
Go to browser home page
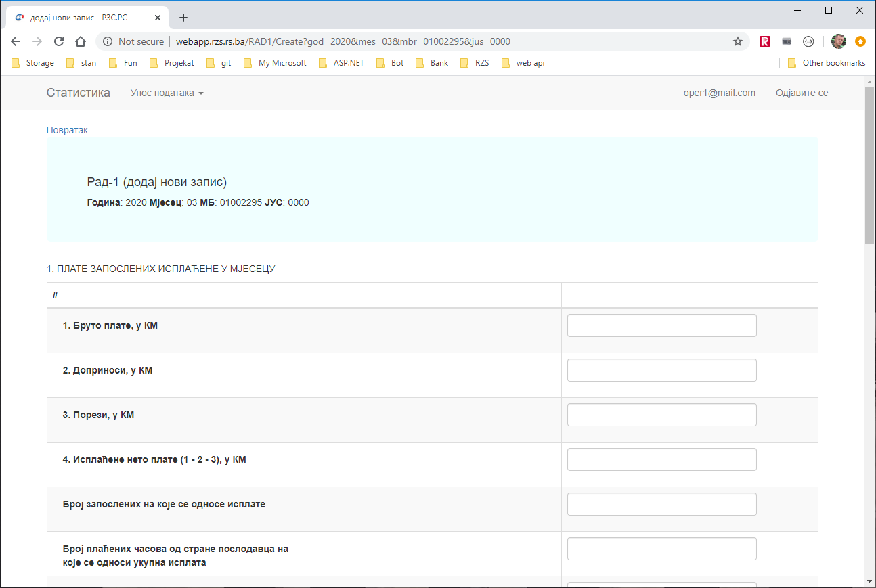[x=81, y=41]
